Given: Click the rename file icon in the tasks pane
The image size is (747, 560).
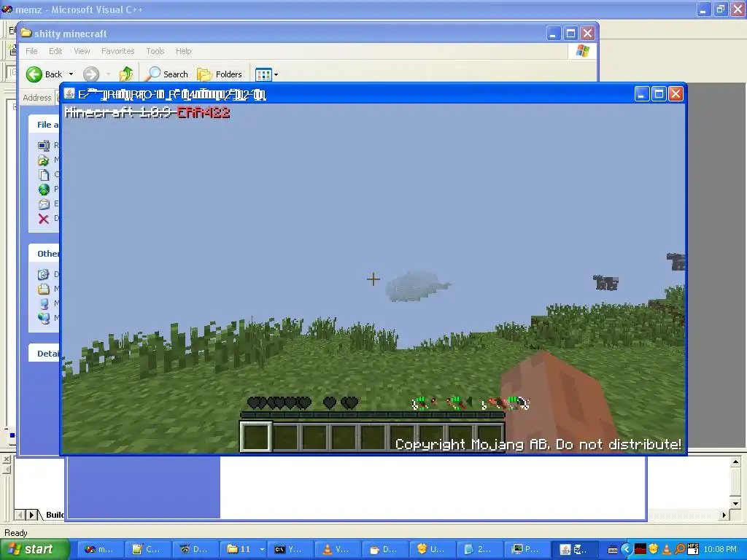Looking at the screenshot, I should (44, 145).
